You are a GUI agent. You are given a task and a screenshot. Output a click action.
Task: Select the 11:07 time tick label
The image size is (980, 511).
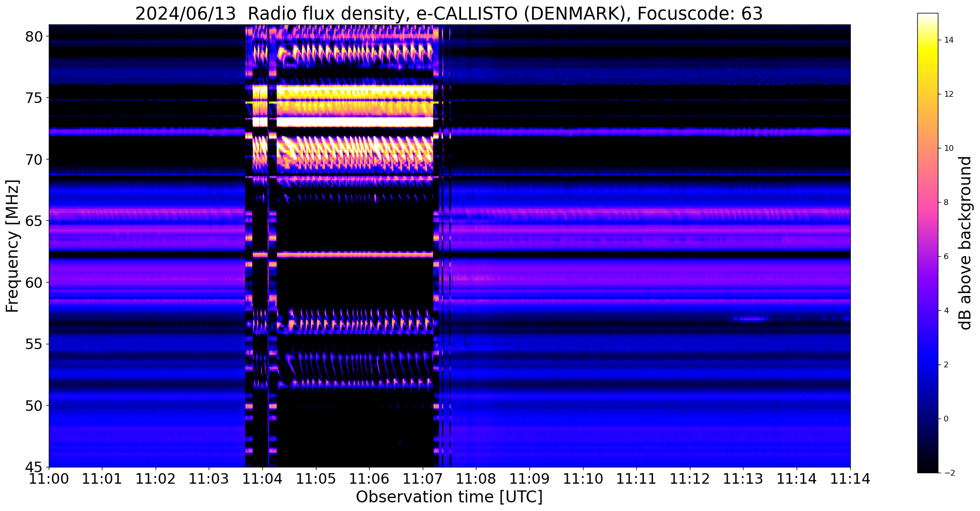click(x=423, y=478)
